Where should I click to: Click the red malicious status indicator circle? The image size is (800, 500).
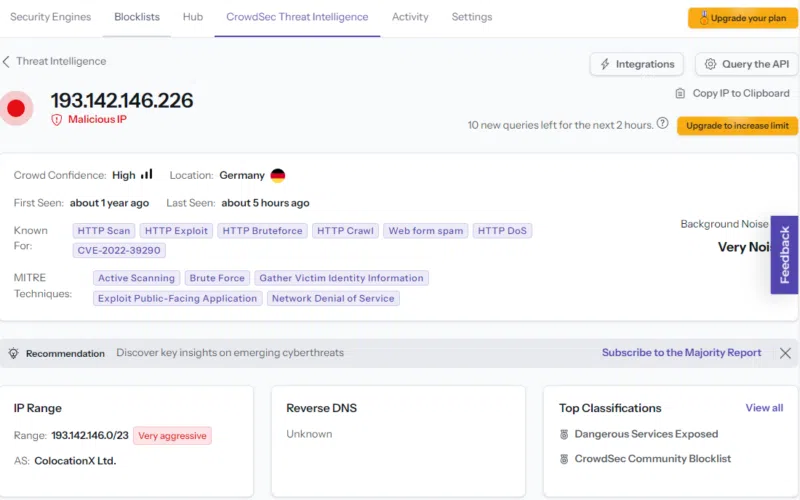[x=16, y=108]
